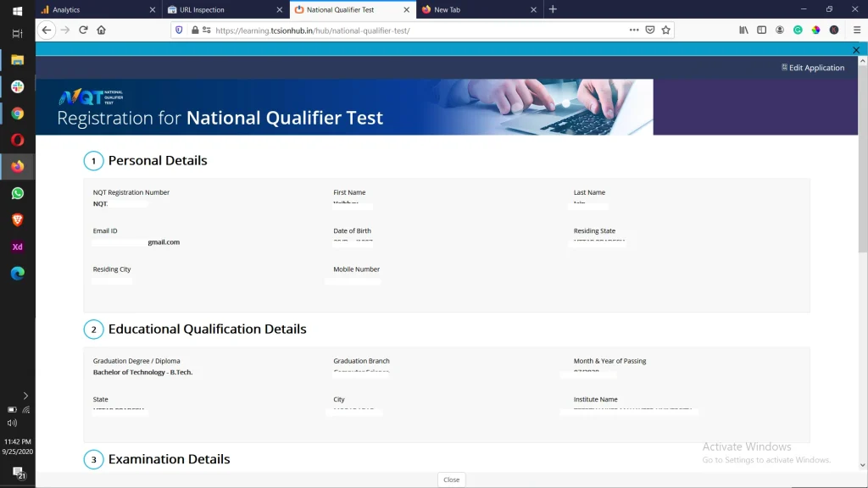Click the Grammarly extension icon
Image resolution: width=868 pixels, height=488 pixels.
798,30
